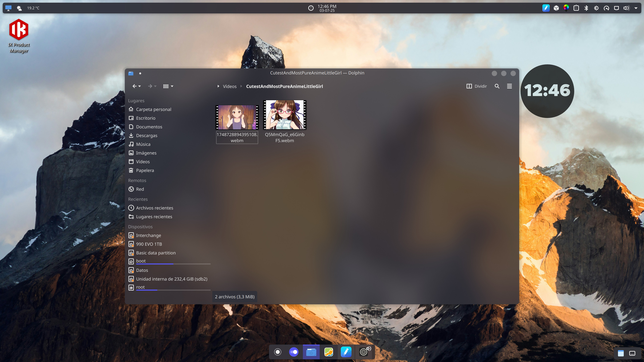
Task: Split the view with Dividir
Action: click(x=476, y=86)
